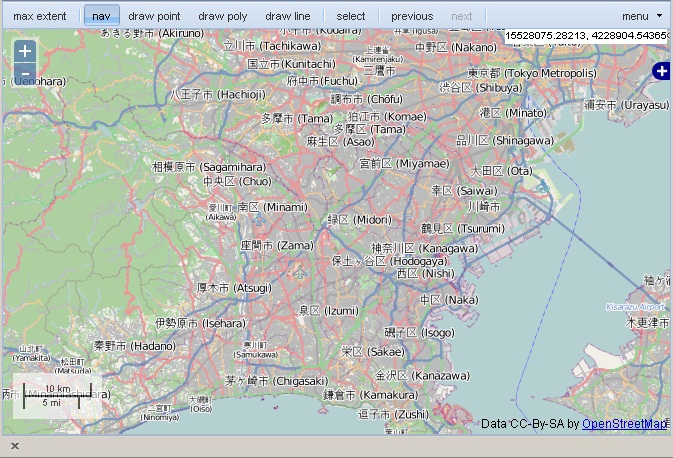Open the OpenStreetMap attribution link
This screenshot has width=673, height=458.
tap(624, 424)
